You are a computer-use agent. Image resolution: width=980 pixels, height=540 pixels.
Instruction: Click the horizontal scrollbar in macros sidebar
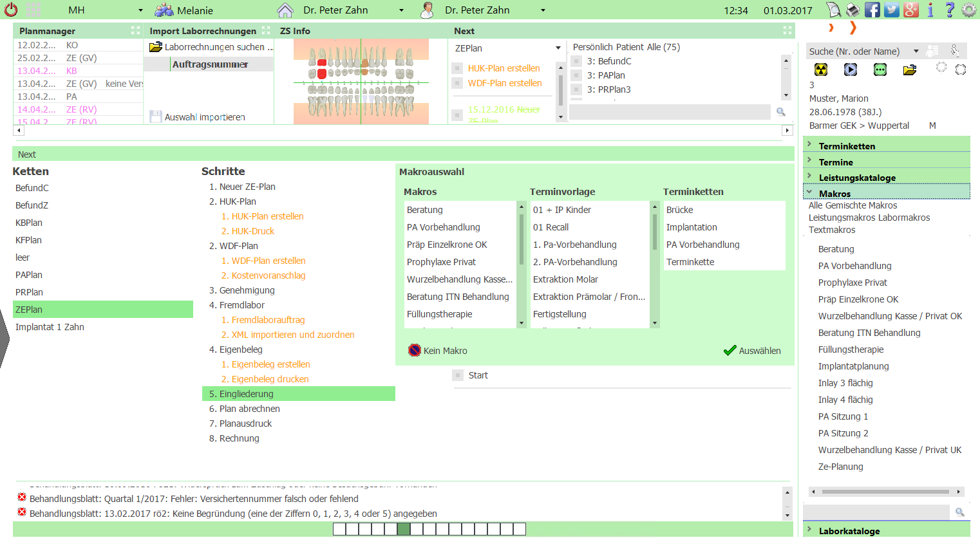coord(886,492)
